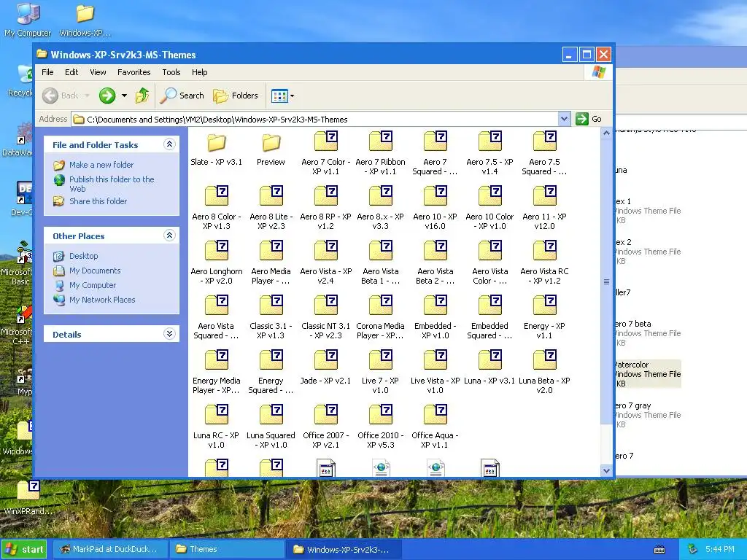
Task: Select Aero 8 Color - XP v1.3 icon
Action: pos(217,195)
